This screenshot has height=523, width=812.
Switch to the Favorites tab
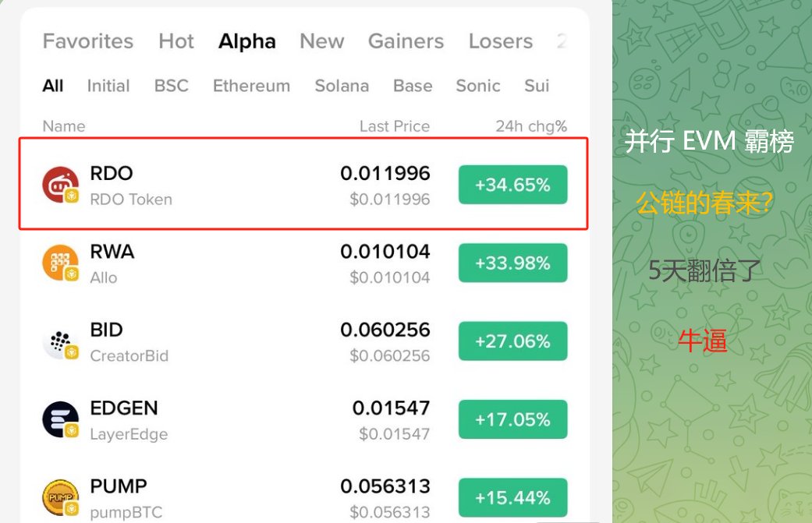88,41
